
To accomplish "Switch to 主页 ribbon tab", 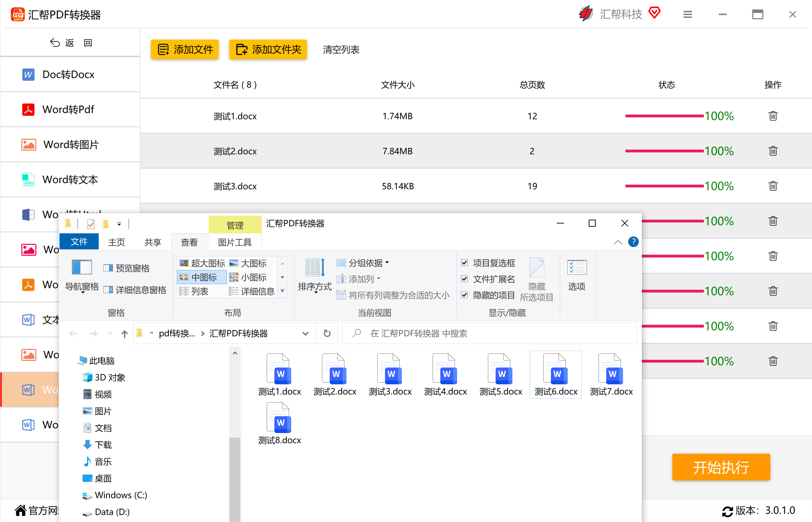I will (116, 242).
